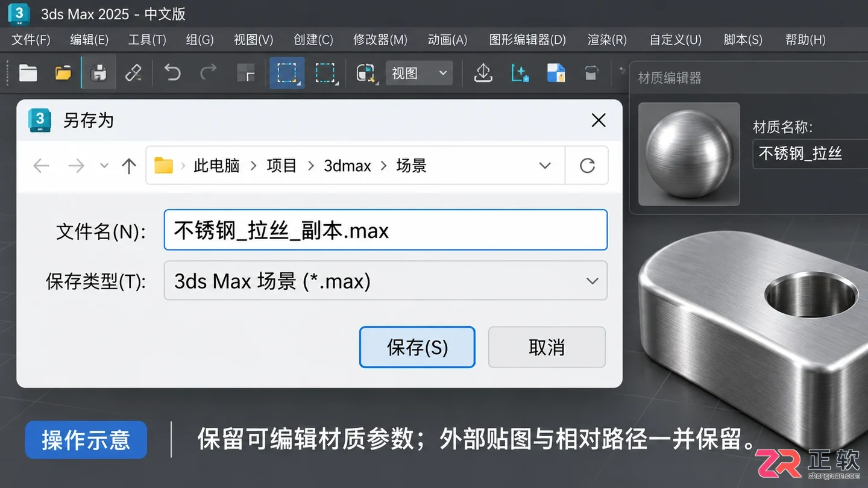Click 场景 in the address path
This screenshot has height=488, width=868.
(411, 166)
